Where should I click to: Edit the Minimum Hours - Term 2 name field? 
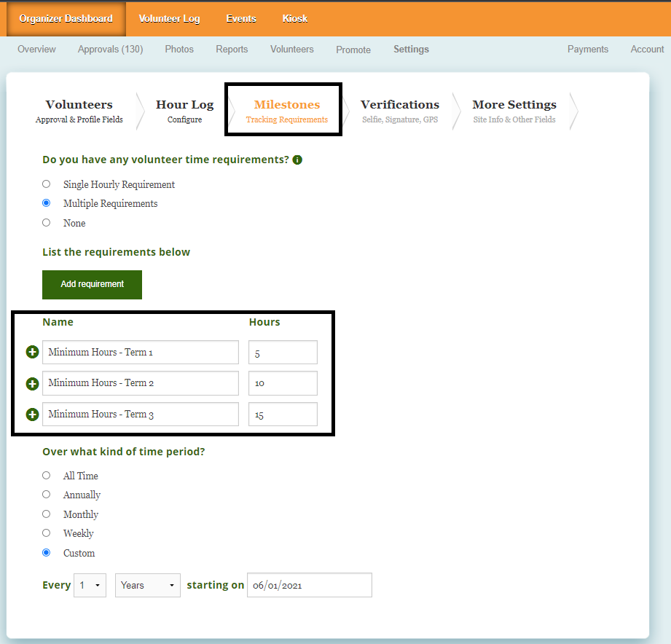click(x=141, y=383)
